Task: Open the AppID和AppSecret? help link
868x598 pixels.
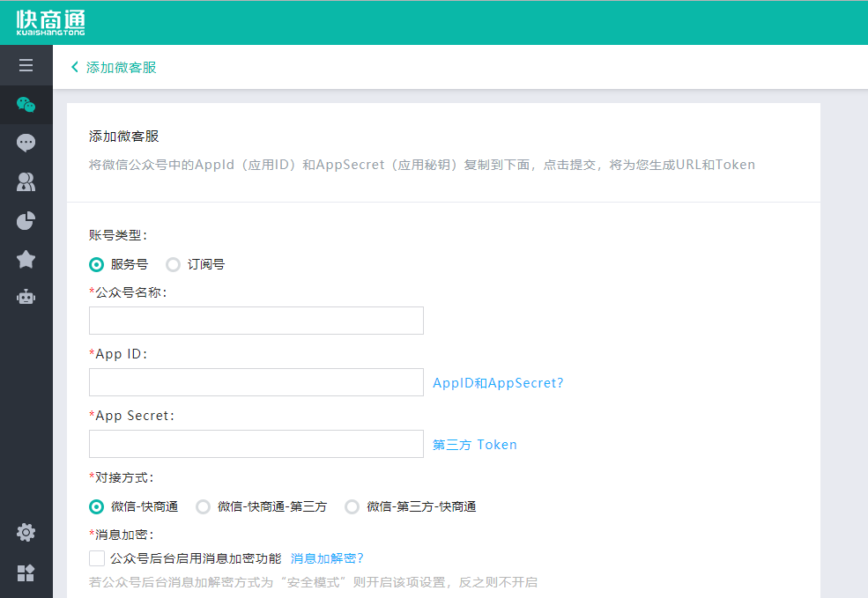Action: [x=498, y=383]
